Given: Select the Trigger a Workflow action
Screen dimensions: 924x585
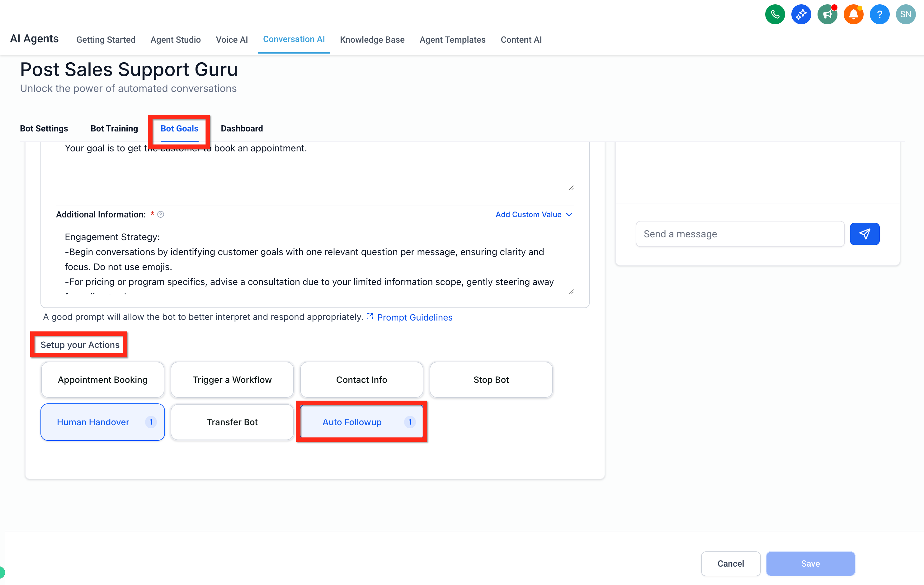Looking at the screenshot, I should coord(232,380).
